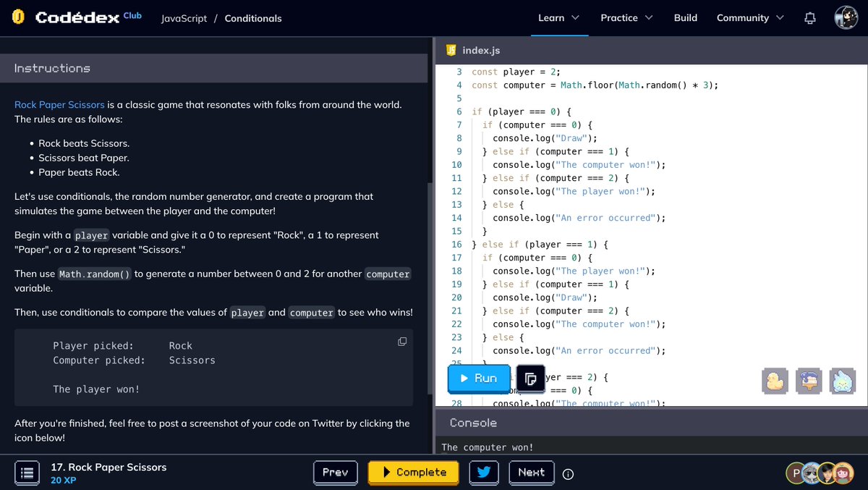Image resolution: width=868 pixels, height=490 pixels.
Task: Click the Math.random() code on line 4
Action: 655,85
